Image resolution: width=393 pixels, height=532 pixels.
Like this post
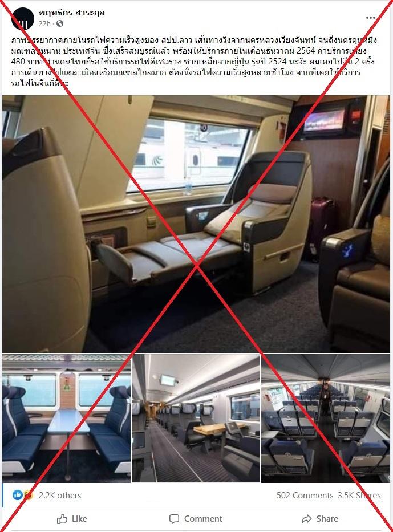coord(72,519)
